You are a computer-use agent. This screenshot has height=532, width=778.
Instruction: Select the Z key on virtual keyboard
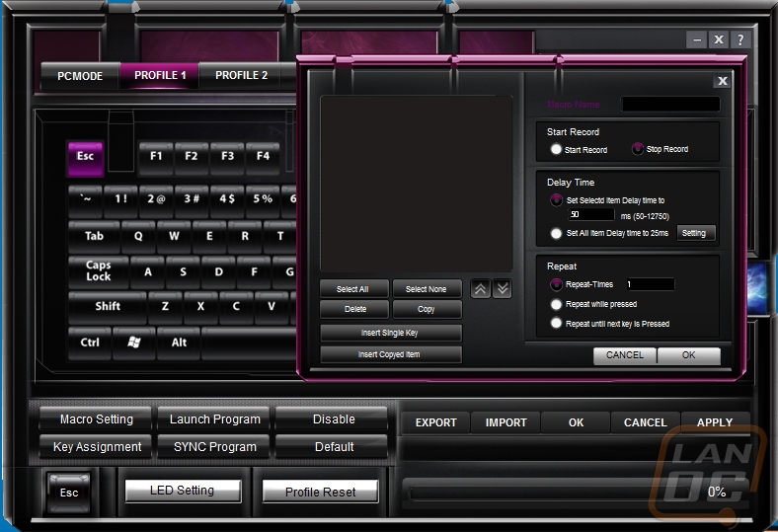(x=165, y=307)
